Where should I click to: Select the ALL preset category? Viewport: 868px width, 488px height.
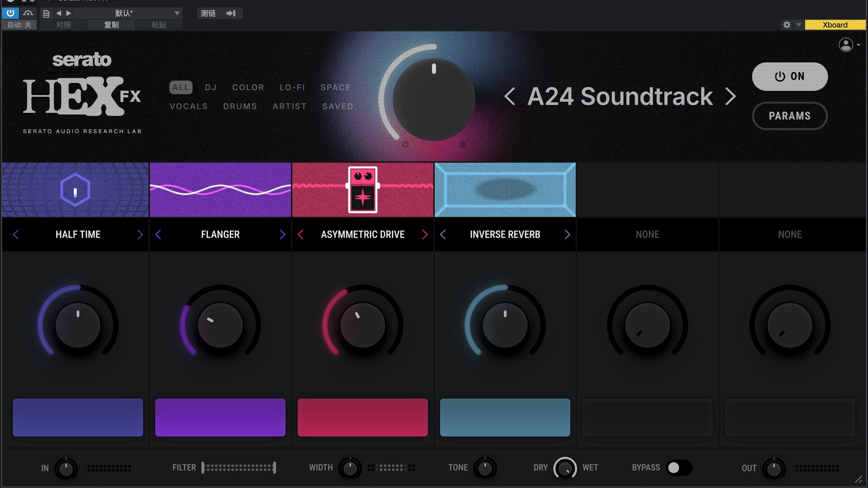point(181,87)
